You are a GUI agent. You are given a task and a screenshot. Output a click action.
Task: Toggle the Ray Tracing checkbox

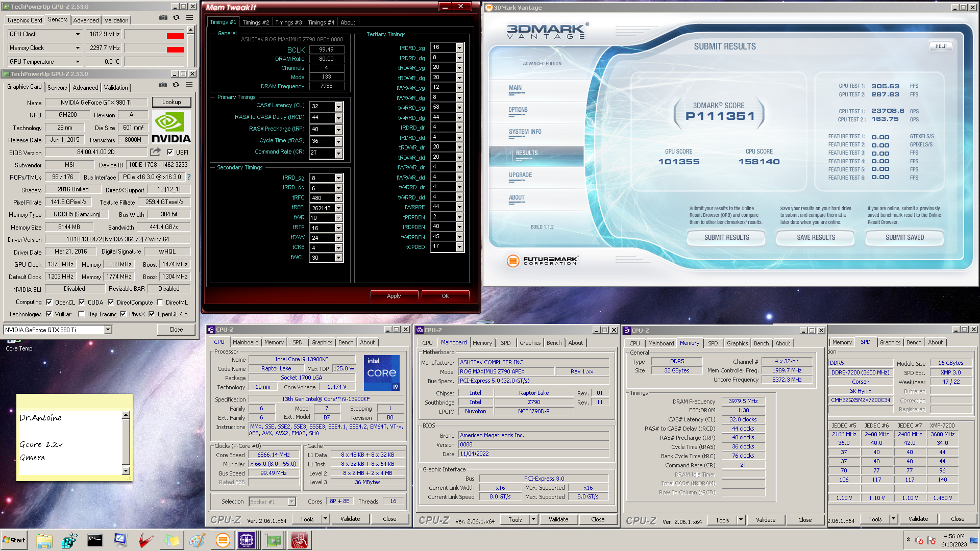(81, 314)
